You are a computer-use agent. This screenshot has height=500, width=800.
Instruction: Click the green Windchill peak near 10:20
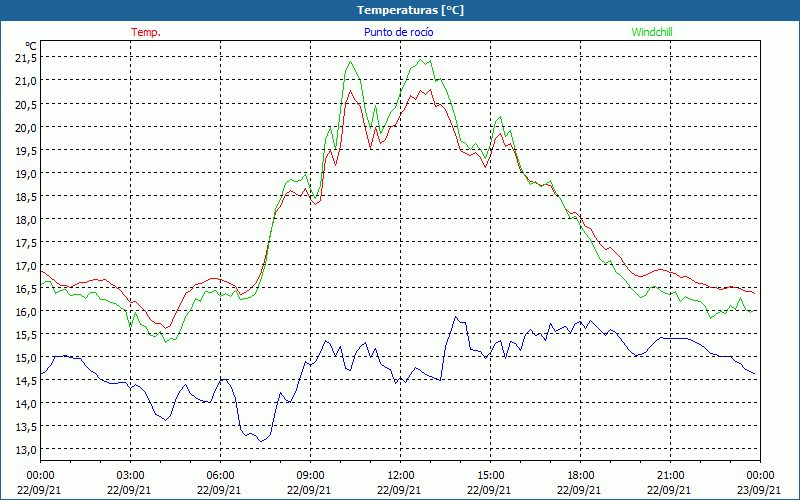coord(351,62)
